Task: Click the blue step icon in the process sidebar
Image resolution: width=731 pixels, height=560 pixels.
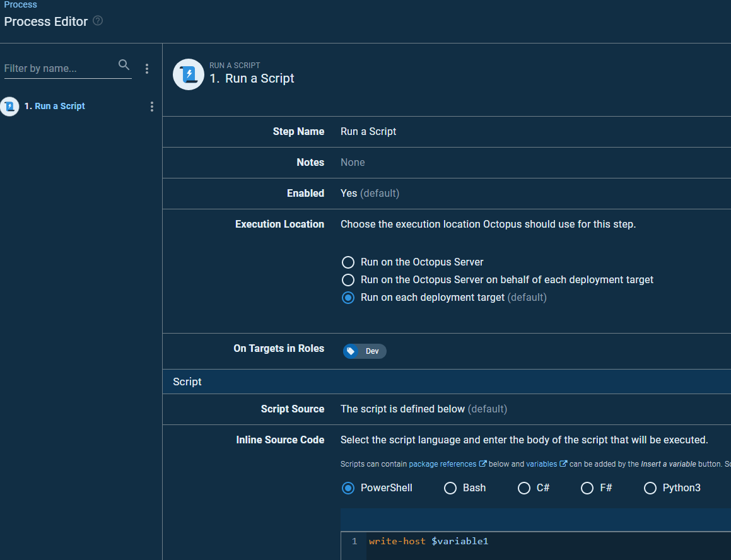Action: pyautogui.click(x=9, y=106)
